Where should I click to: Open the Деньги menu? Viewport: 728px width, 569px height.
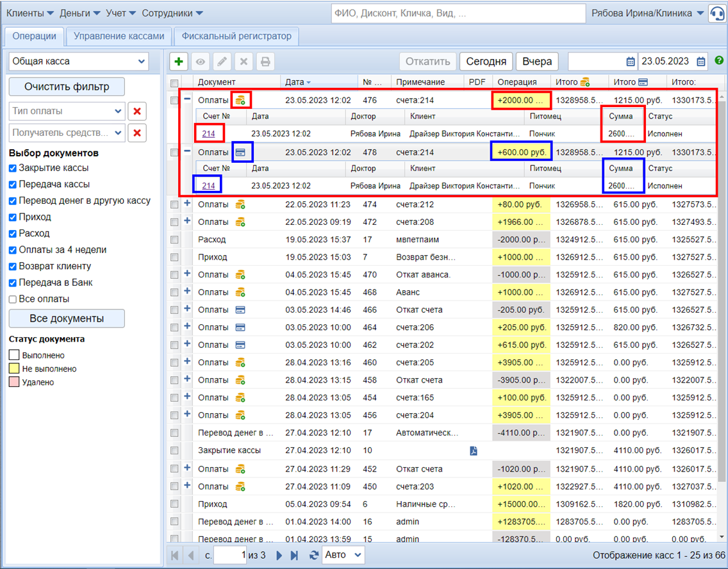(x=79, y=13)
